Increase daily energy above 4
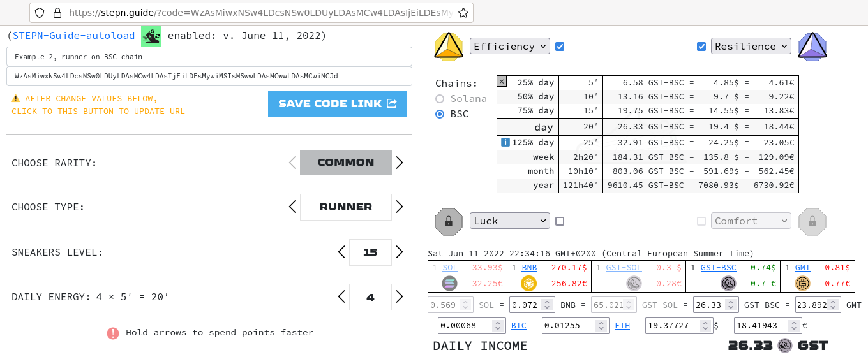The width and height of the screenshot is (868, 357). 400,296
